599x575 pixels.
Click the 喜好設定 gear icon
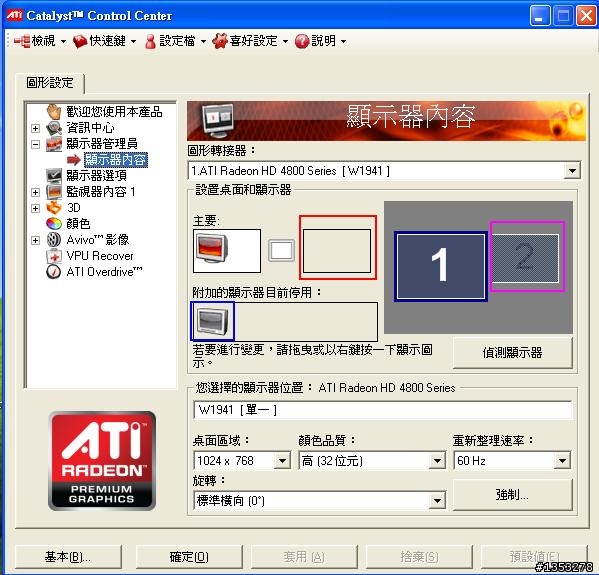click(x=220, y=41)
